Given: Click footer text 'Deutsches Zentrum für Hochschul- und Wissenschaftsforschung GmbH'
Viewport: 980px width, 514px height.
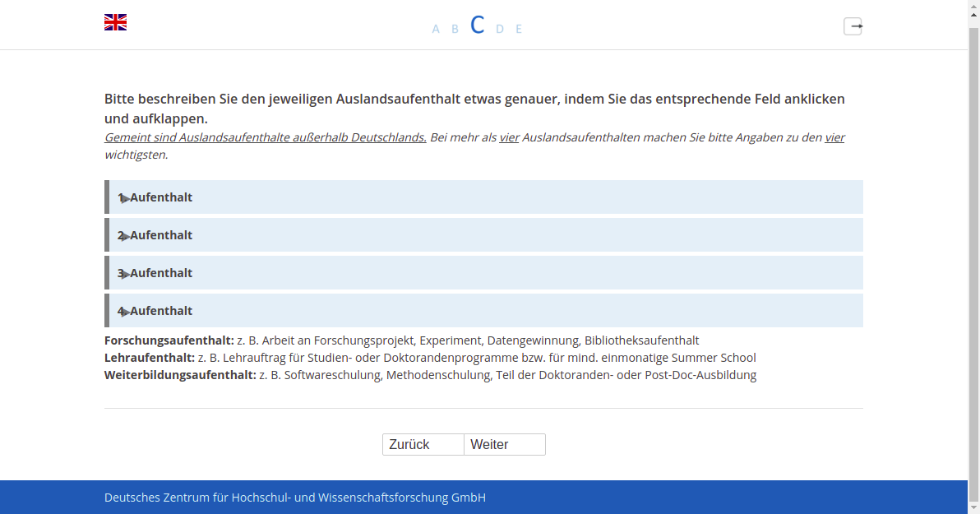Looking at the screenshot, I should coord(295,498).
